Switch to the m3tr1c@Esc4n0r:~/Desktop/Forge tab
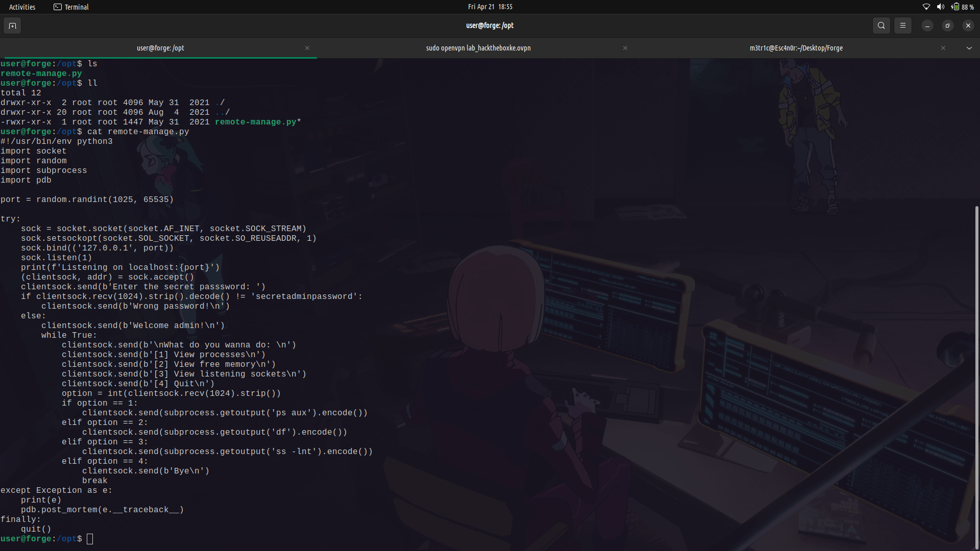Screen dimensions: 980x551 796,48
